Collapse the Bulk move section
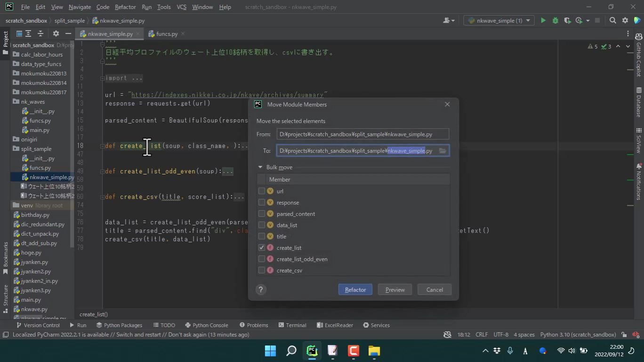The height and width of the screenshot is (362, 644). pyautogui.click(x=260, y=167)
